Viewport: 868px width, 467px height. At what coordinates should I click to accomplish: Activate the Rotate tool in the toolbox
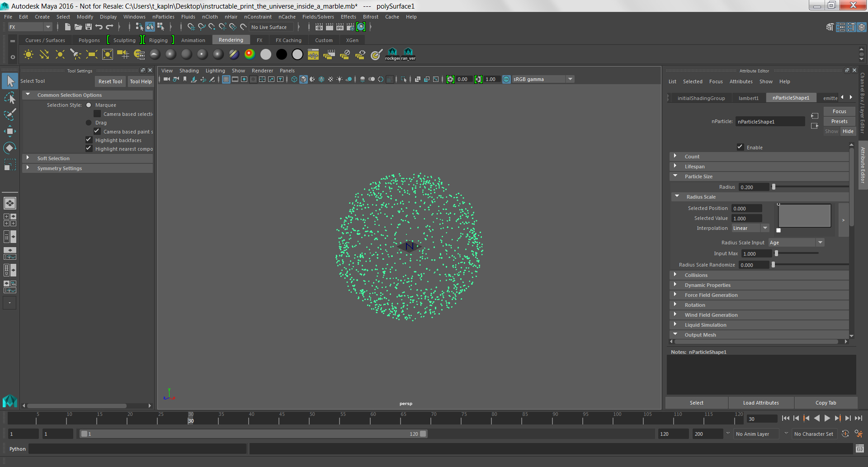pyautogui.click(x=10, y=148)
